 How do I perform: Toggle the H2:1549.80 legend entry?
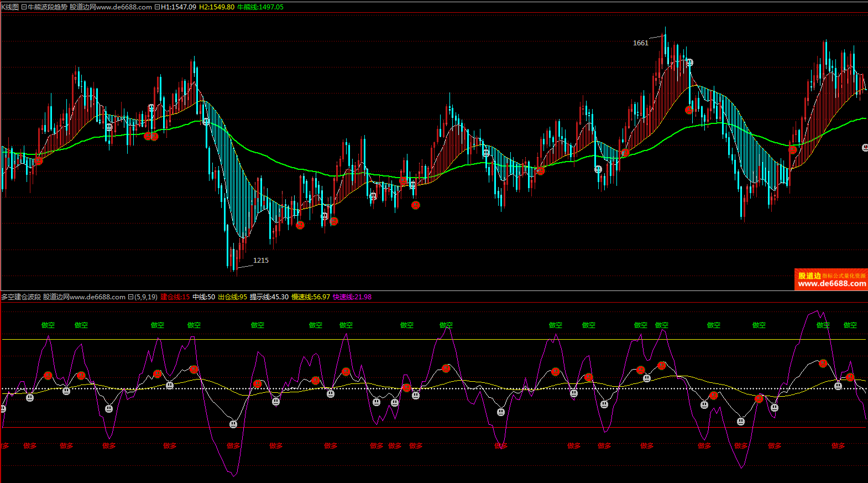point(216,7)
